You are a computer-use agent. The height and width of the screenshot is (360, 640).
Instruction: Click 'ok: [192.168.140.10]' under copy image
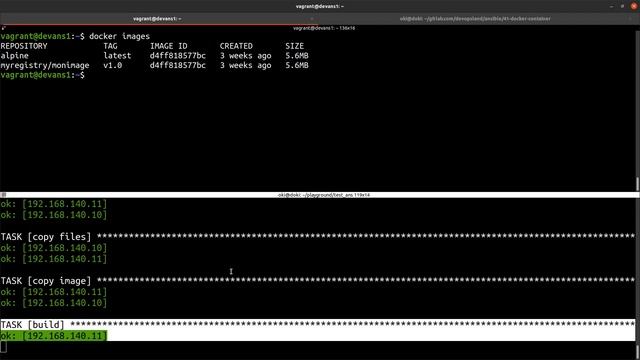click(53, 303)
